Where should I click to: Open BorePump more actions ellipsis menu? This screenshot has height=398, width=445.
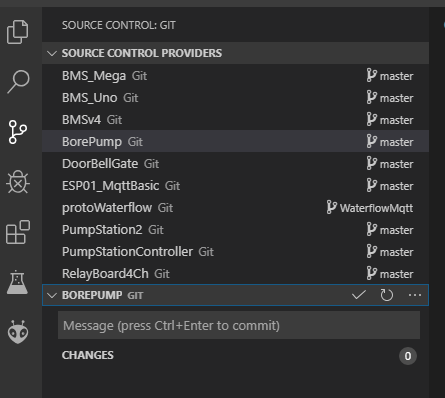(415, 295)
